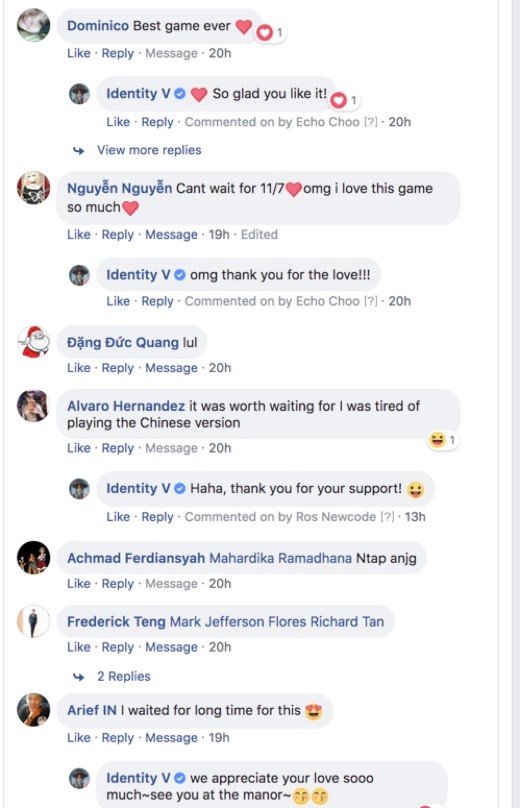Like Alvaro Hernandez's comment

(78, 448)
